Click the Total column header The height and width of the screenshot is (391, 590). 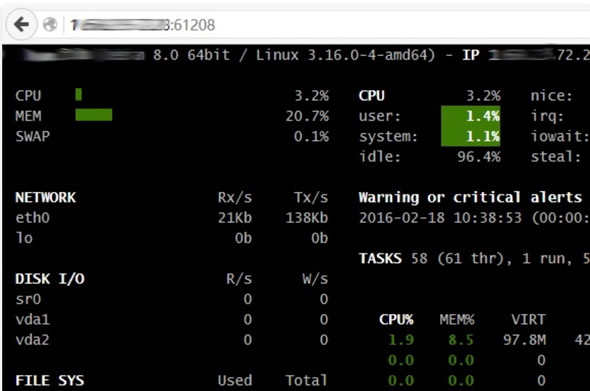pyautogui.click(x=306, y=380)
